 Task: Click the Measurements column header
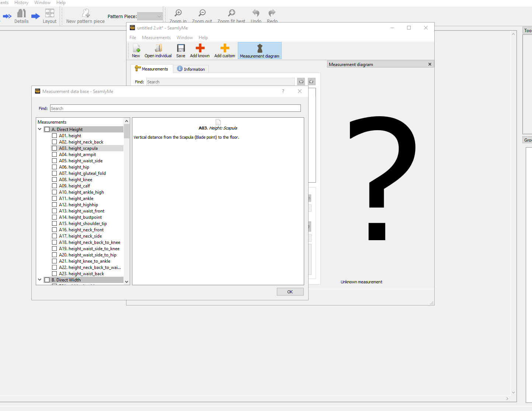[80, 122]
